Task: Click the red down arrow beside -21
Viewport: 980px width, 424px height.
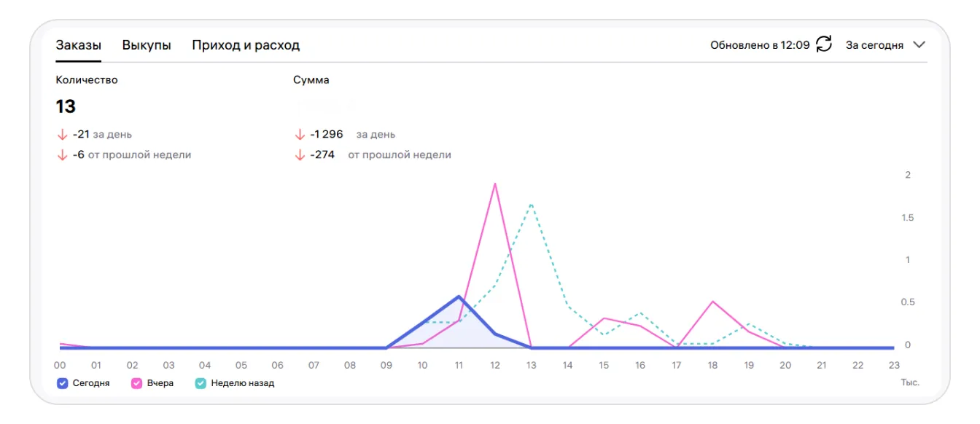Action: pyautogui.click(x=62, y=135)
